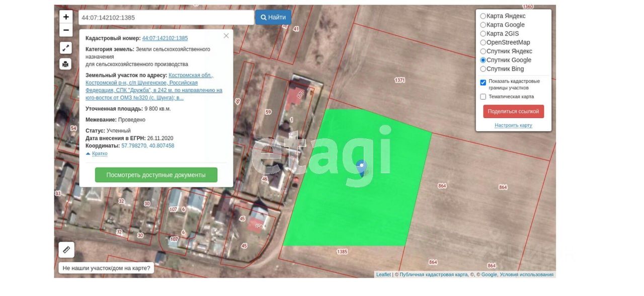Open the parcel address link
The width and height of the screenshot is (644, 296).
tap(154, 87)
